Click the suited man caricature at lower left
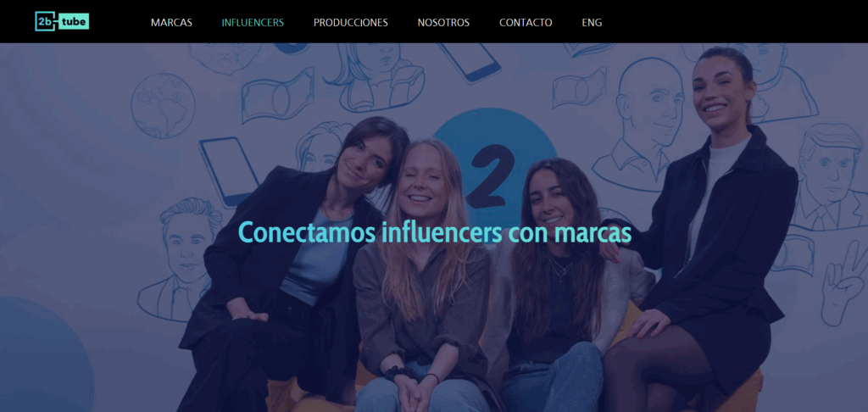The image size is (868, 412). coord(177,259)
